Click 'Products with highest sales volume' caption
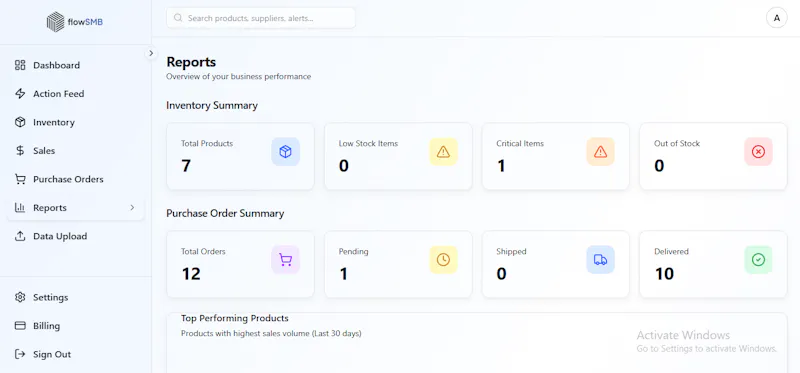The height and width of the screenshot is (373, 800). (271, 334)
